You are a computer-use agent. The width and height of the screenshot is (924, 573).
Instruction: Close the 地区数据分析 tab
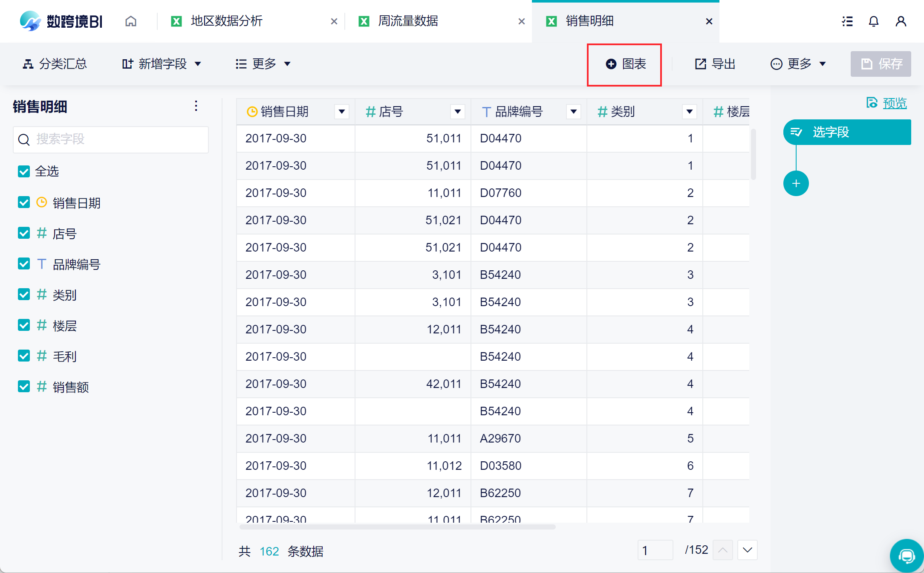334,21
